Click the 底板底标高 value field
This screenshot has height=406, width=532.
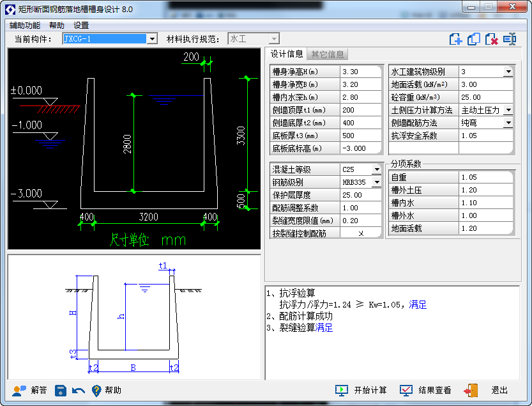(361, 148)
